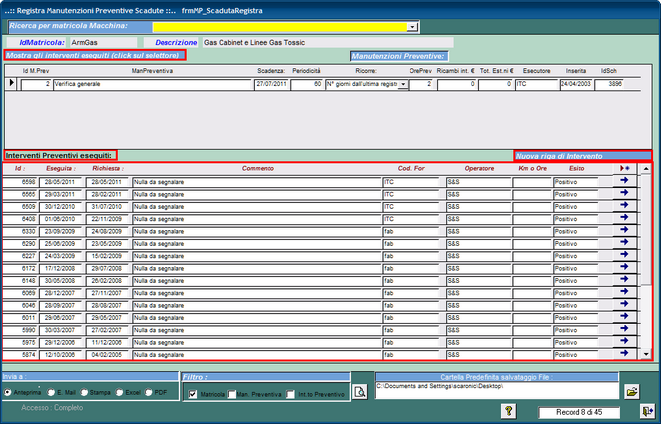
Task: Click the Scadenza field 27/07/2011
Action: 271,84
